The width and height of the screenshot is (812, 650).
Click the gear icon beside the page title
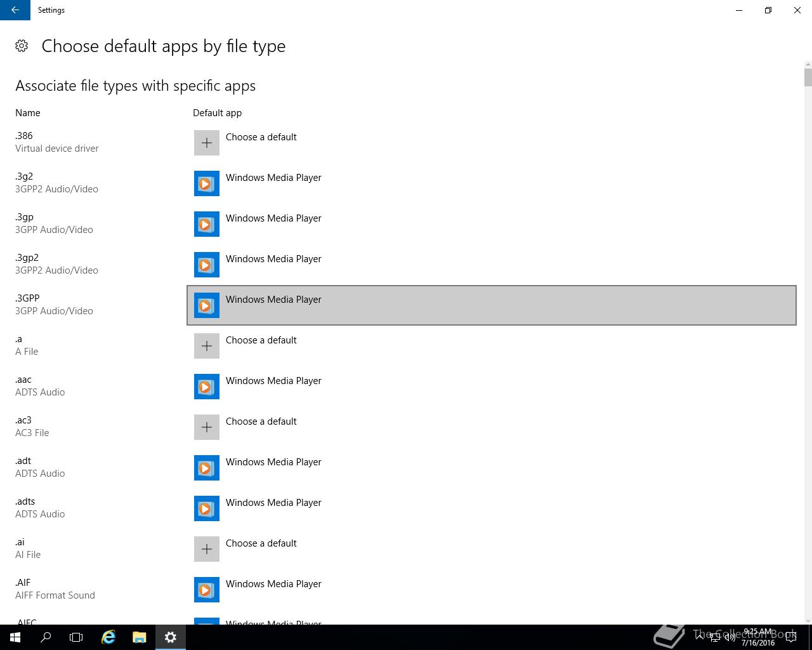(22, 46)
